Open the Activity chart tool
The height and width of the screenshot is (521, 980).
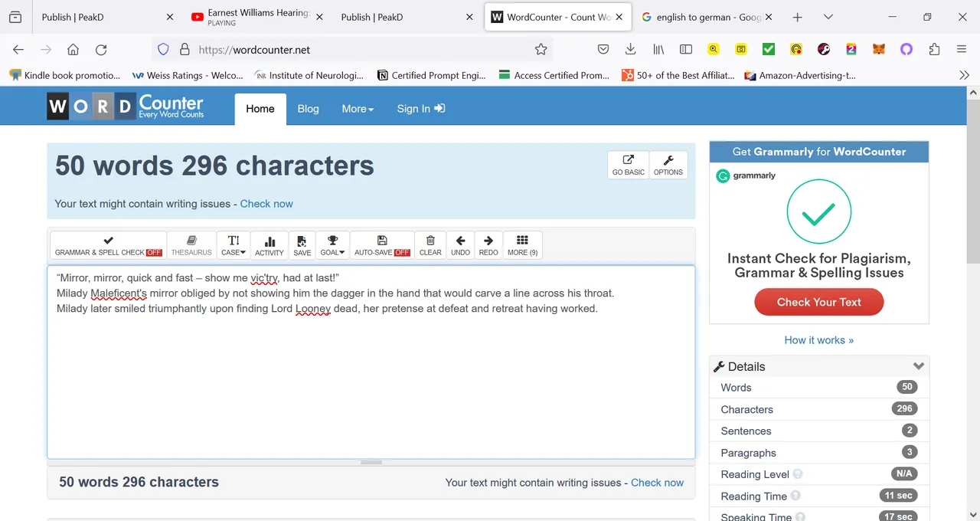[x=269, y=245]
